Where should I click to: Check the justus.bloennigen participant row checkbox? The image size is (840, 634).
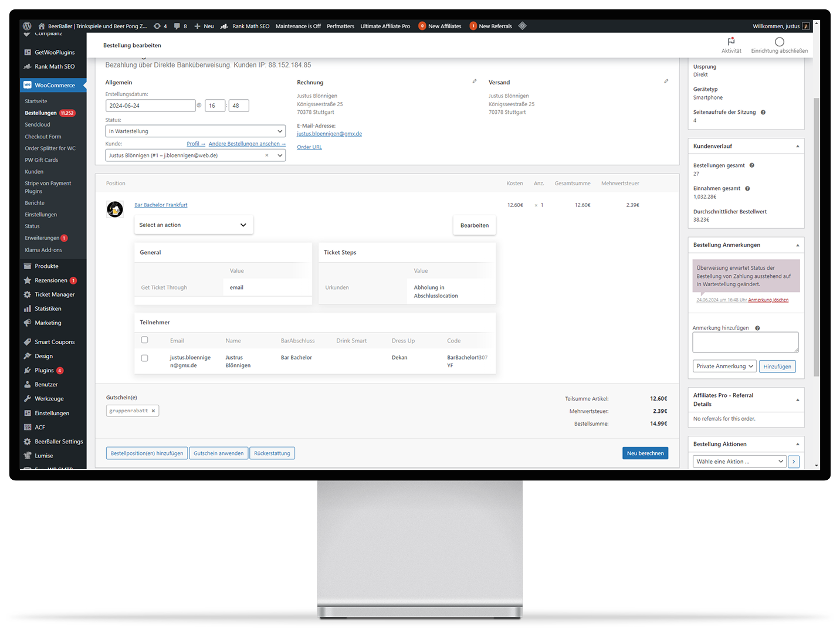tap(145, 358)
